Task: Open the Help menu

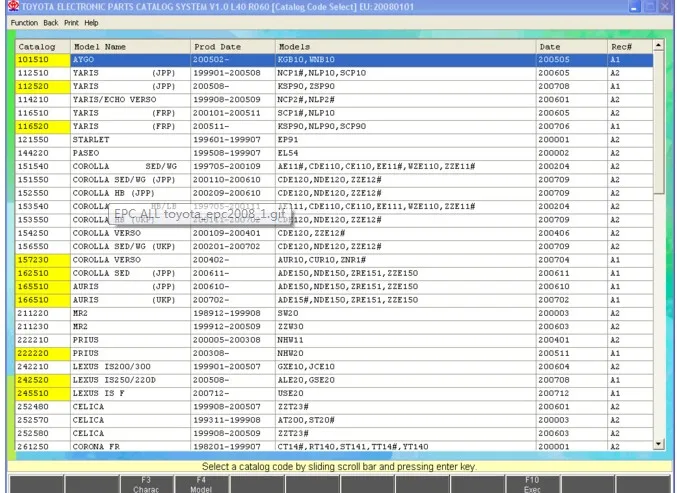Action: point(91,23)
